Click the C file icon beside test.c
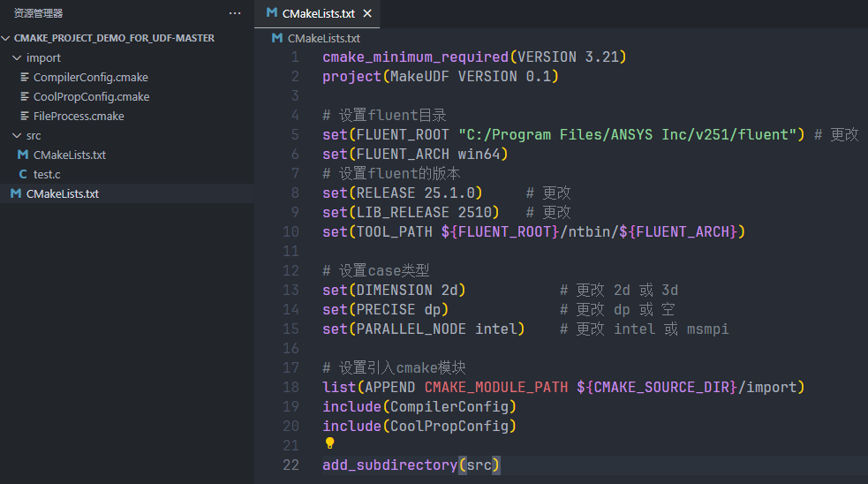The height and width of the screenshot is (484, 868). coord(24,174)
